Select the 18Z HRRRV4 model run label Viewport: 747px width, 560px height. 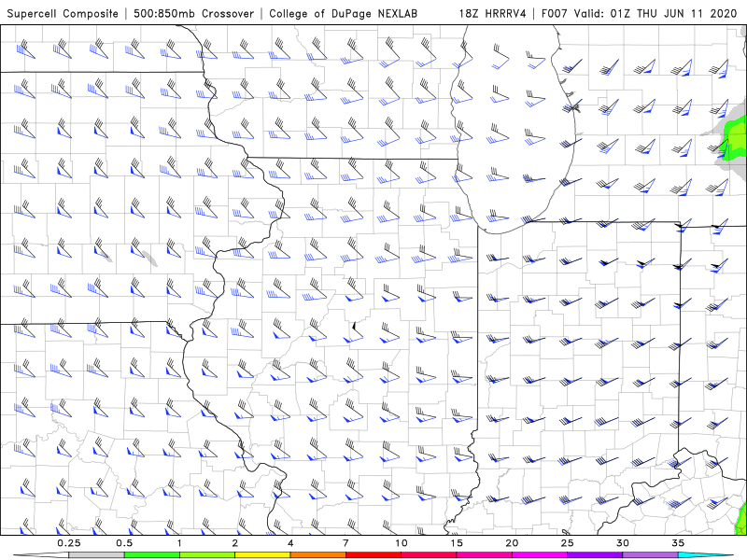tap(493, 13)
